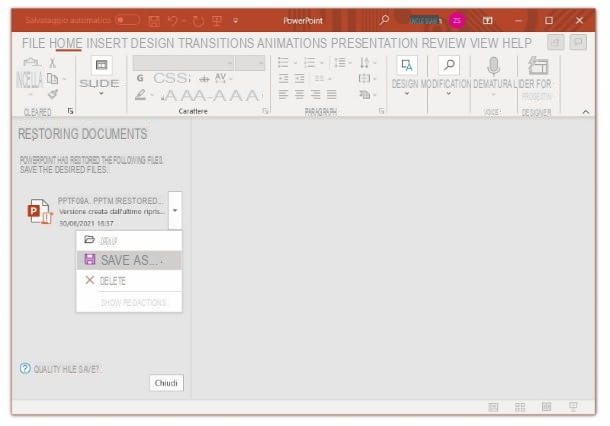Toggle the automatic save switch
Image resolution: width=610 pixels, height=426 pixels.
[128, 20]
